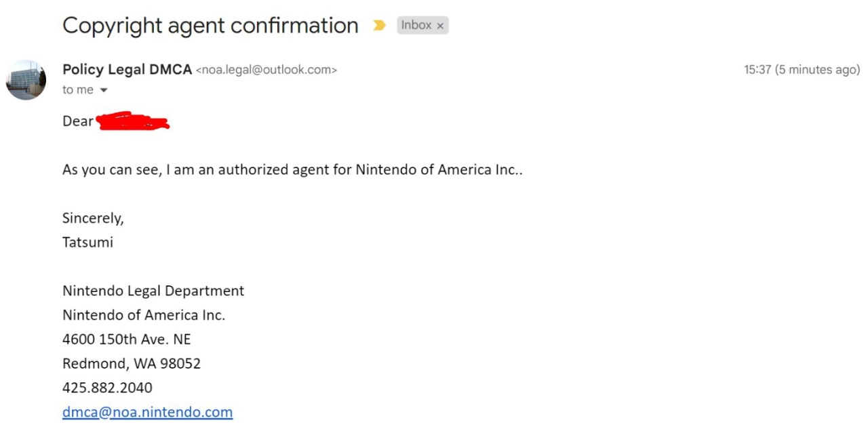868x429 pixels.
Task: Click the Dear greeting text
Action: [x=78, y=121]
